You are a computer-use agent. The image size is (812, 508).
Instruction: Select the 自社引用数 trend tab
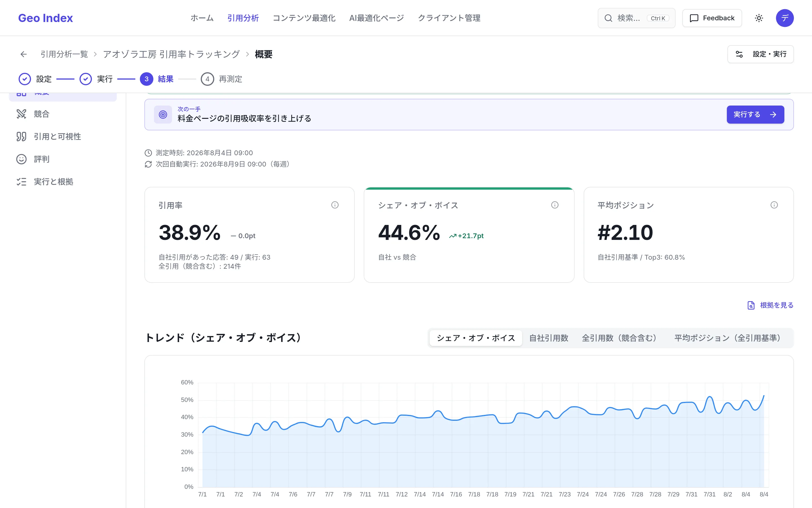tap(549, 338)
